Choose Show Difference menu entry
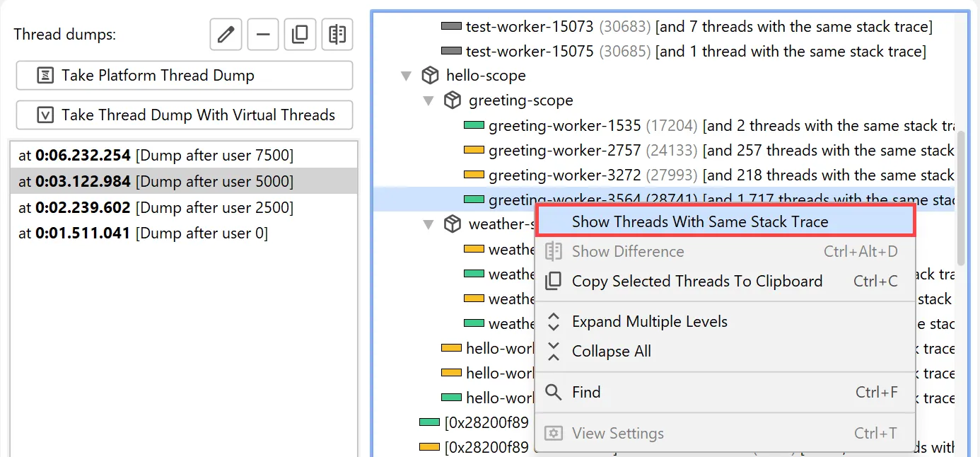The width and height of the screenshot is (980, 457). 725,252
